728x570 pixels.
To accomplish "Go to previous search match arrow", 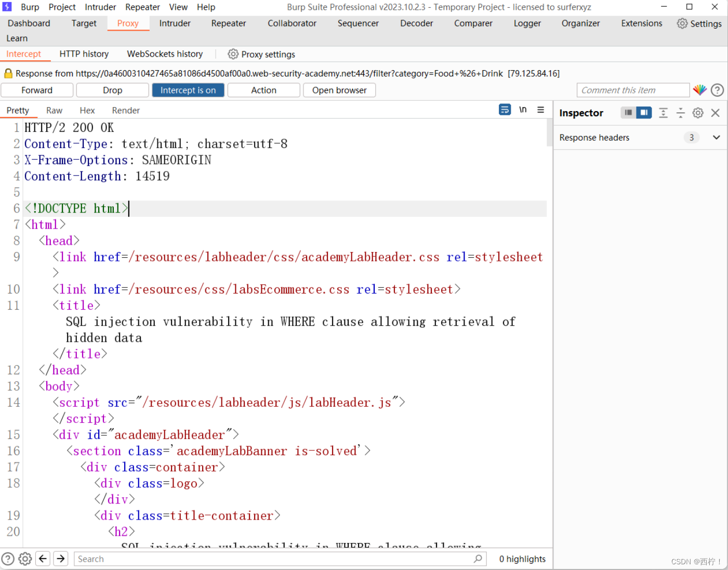I will (x=43, y=559).
